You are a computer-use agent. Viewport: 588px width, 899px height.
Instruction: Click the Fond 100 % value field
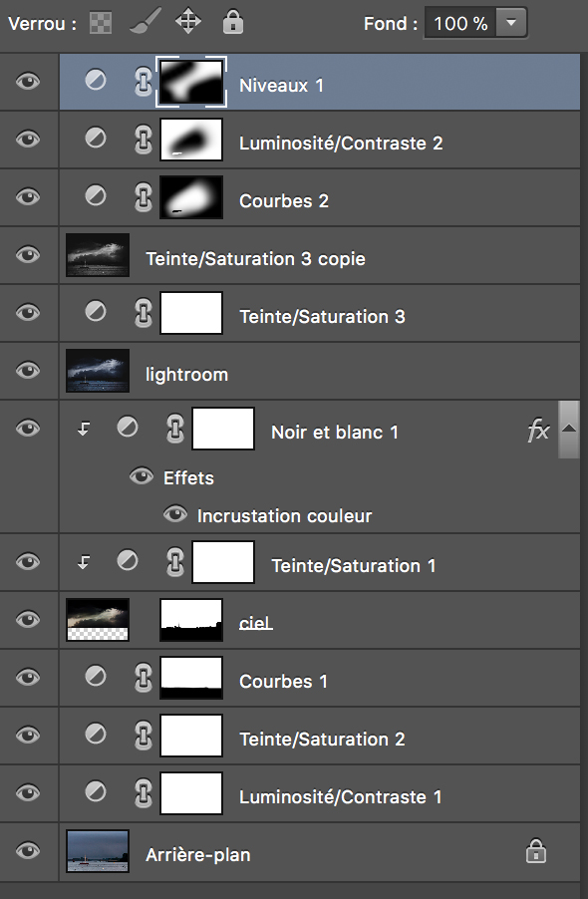tap(460, 23)
